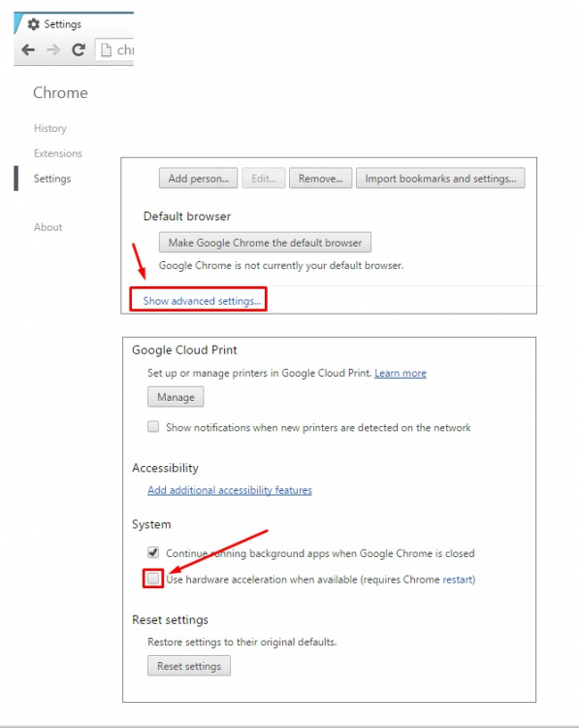Click the Accessibility section heading
The width and height of the screenshot is (579, 728).
pos(165,468)
